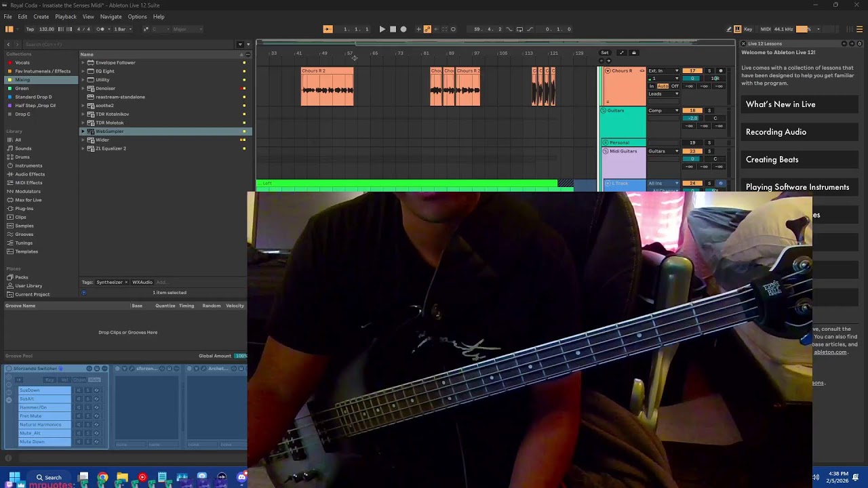The height and width of the screenshot is (488, 868).
Task: Arm the Chours R track
Action: pos(721,70)
